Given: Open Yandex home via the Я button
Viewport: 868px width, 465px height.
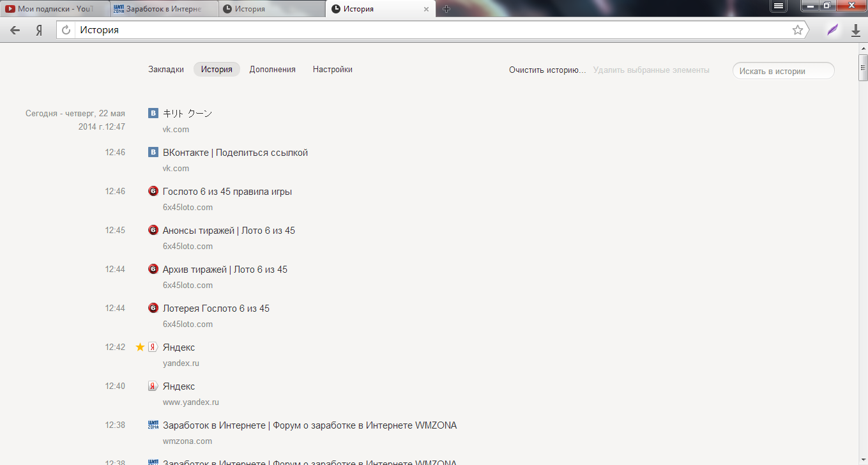Looking at the screenshot, I should click(x=39, y=30).
